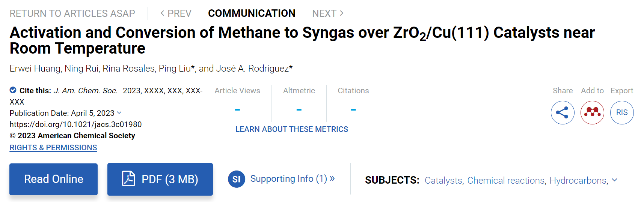This screenshot has width=644, height=202.
Task: Click the NEXT right chevron
Action: pyautogui.click(x=341, y=13)
